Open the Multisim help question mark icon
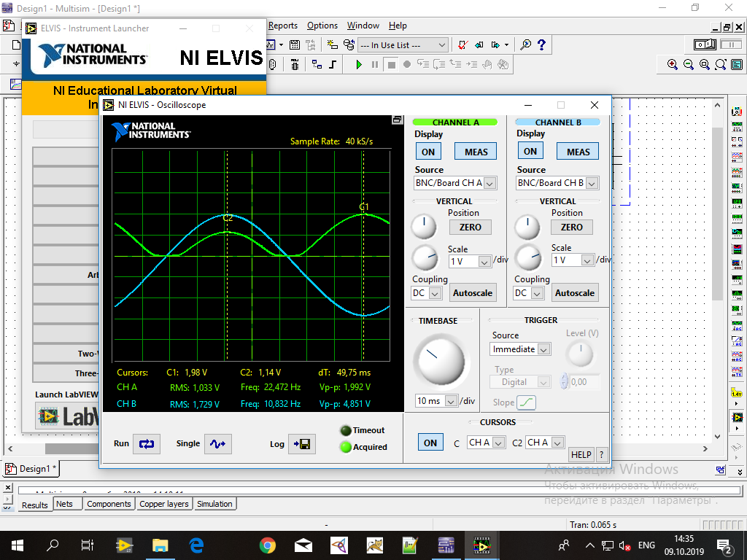The image size is (747, 560). click(542, 44)
